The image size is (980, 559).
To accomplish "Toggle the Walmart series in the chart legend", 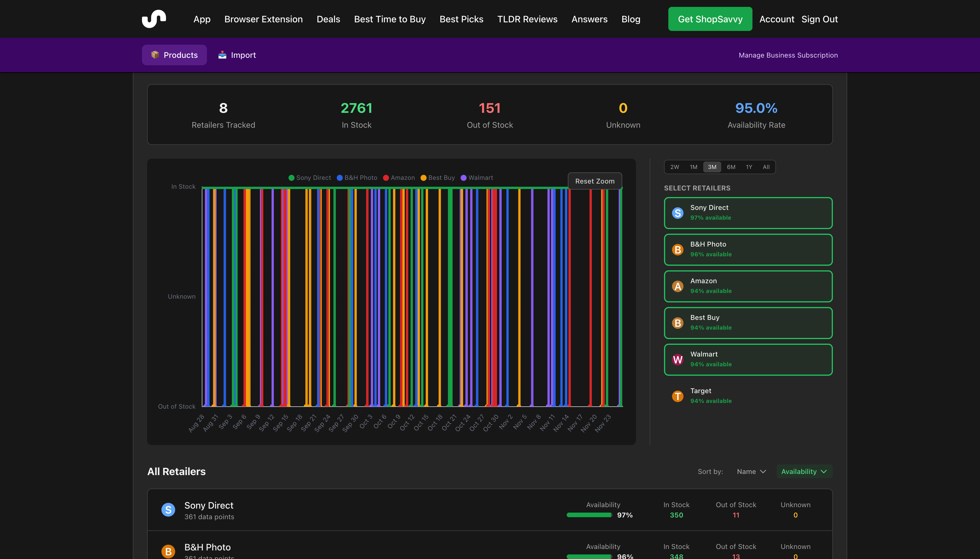I will [x=477, y=177].
